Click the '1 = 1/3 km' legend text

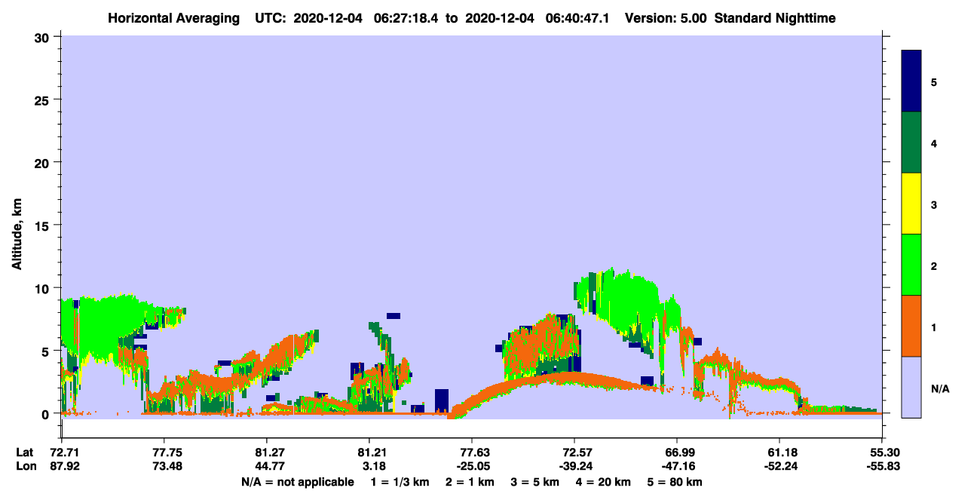pos(400,482)
